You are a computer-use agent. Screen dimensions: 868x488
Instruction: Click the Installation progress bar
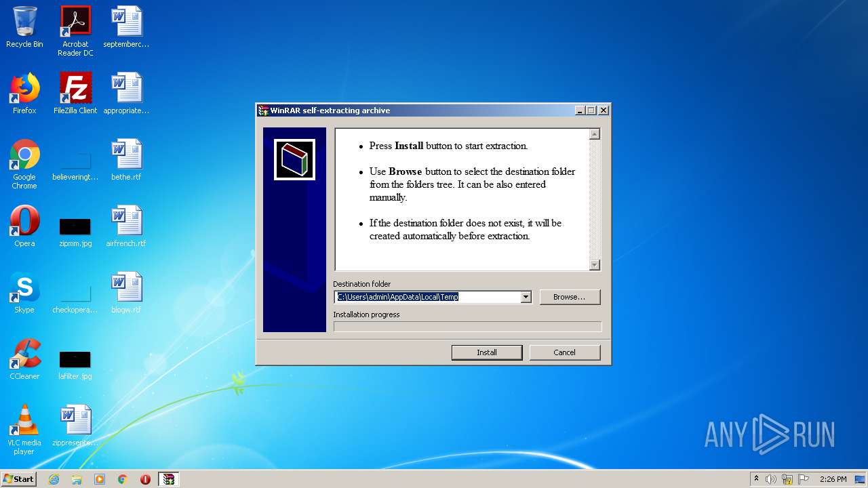pos(467,327)
